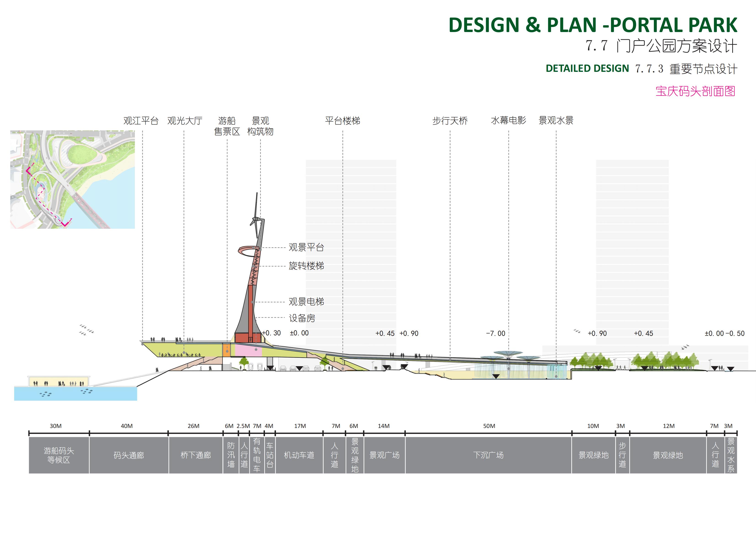
Task: Select the 景观水景 callout label
Action: tap(556, 120)
